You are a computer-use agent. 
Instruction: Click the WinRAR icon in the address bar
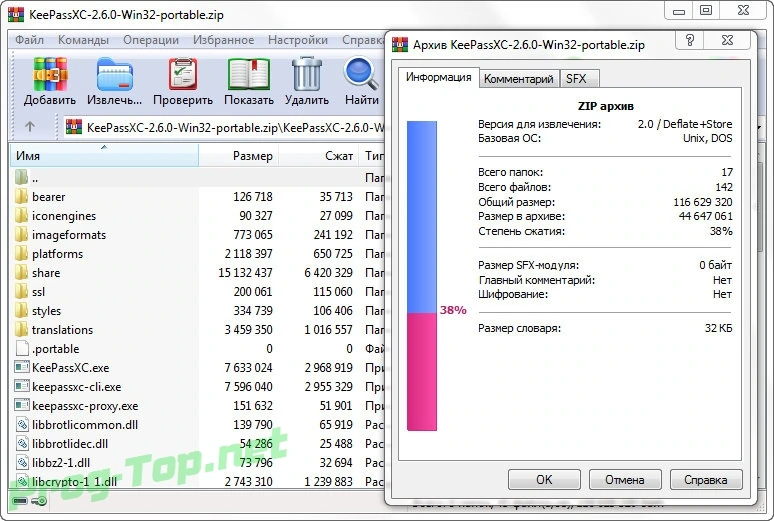coord(74,127)
